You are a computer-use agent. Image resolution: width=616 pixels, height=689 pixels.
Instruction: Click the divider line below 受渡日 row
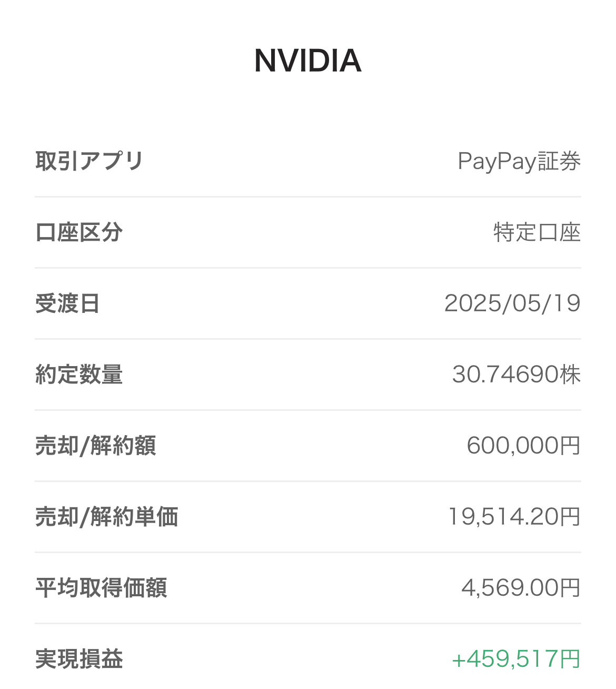[x=307, y=339]
